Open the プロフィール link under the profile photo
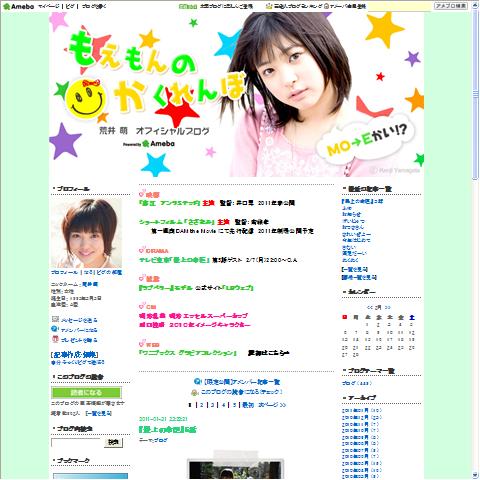 click(x=64, y=272)
